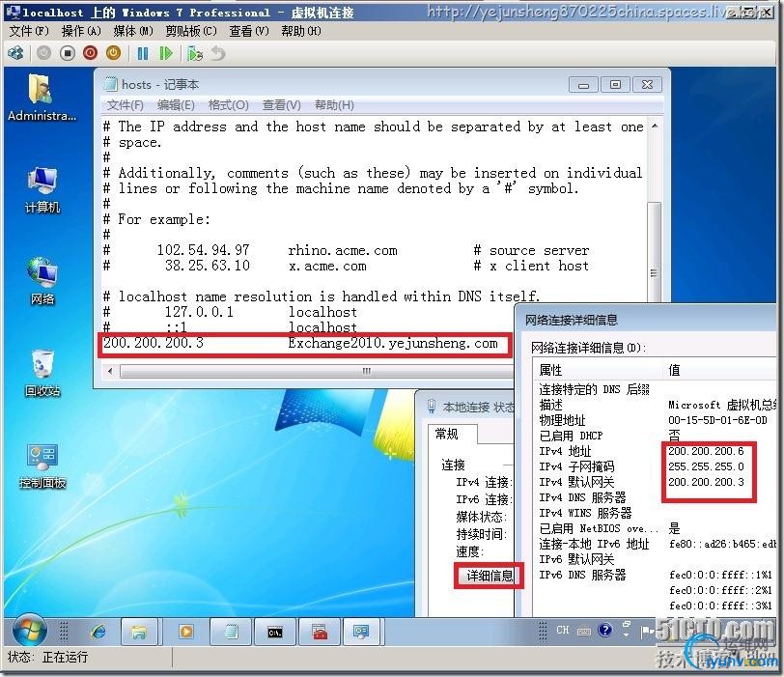
Task: Open Notepad's 文件(F) menu
Action: (125, 105)
